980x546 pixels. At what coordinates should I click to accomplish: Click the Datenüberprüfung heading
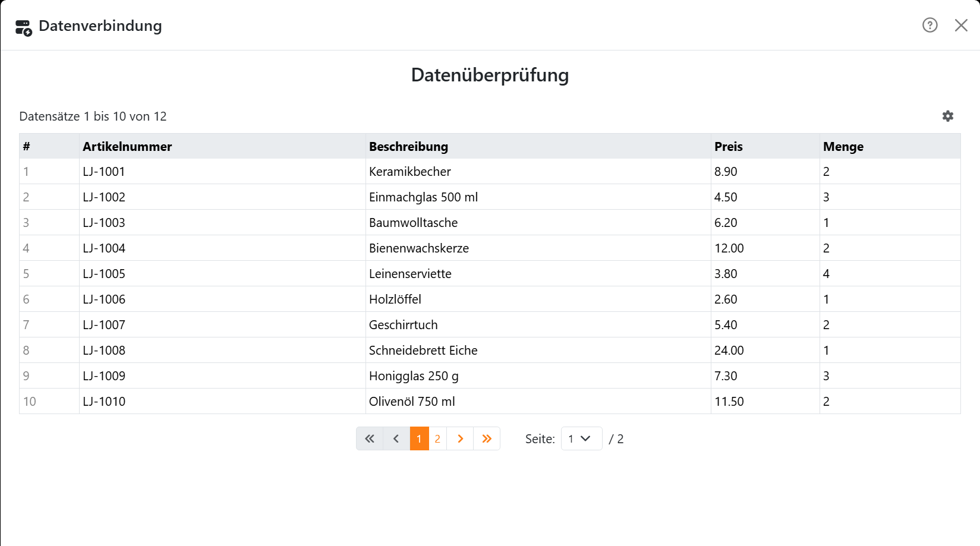point(490,75)
